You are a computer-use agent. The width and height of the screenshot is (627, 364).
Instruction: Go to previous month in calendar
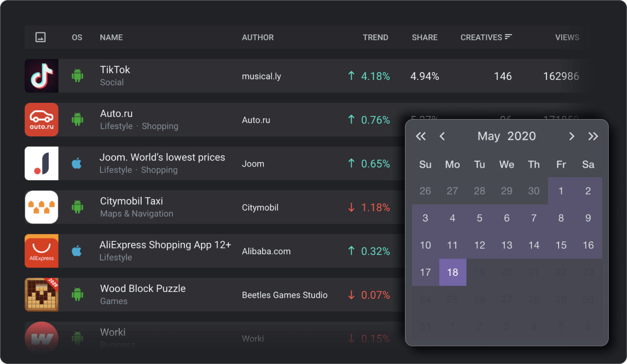pyautogui.click(x=442, y=136)
